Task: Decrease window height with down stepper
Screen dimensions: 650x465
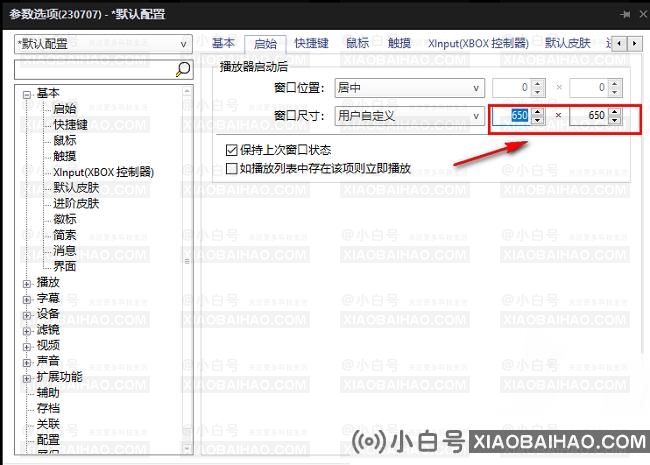Action: (x=615, y=120)
